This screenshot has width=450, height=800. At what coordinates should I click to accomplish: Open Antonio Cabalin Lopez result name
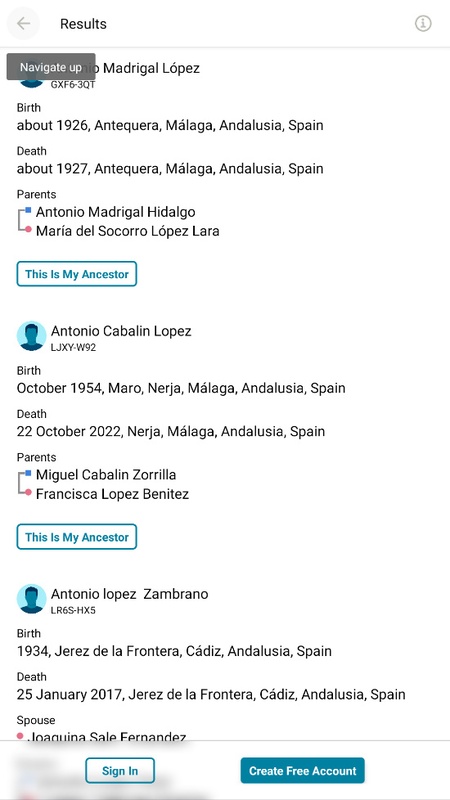[121, 331]
